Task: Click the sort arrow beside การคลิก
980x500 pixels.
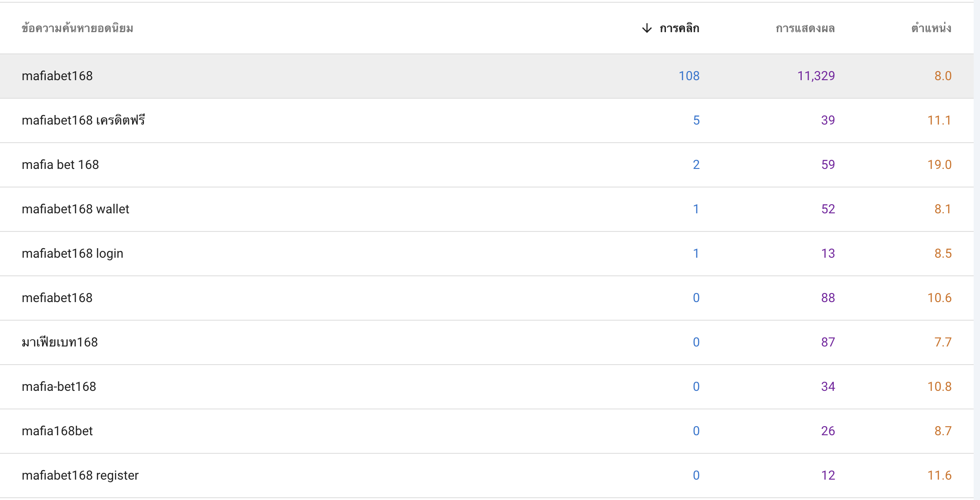Action: 647,28
